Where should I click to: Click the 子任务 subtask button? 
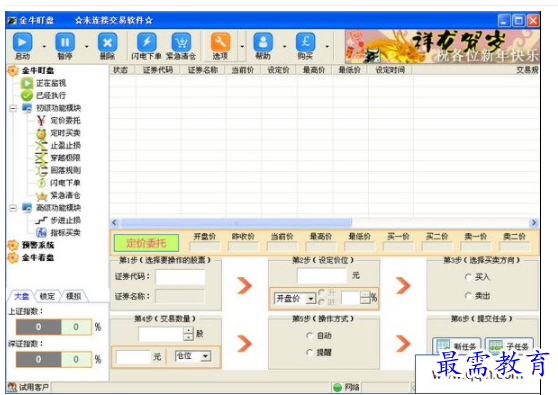tap(509, 346)
